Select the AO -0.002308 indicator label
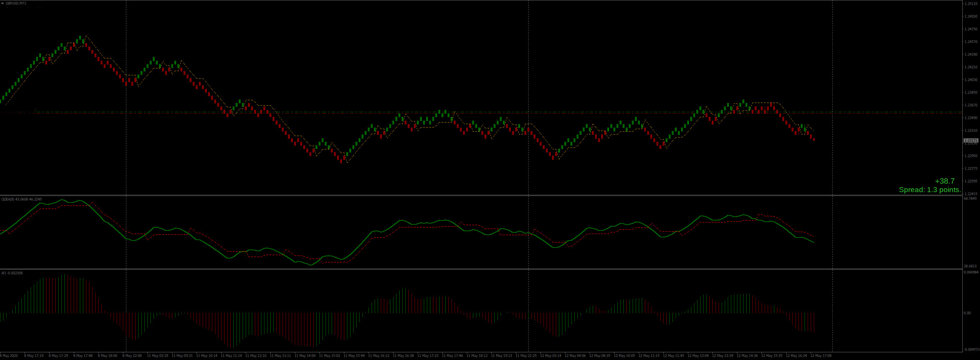The image size is (980, 360). [x=12, y=273]
